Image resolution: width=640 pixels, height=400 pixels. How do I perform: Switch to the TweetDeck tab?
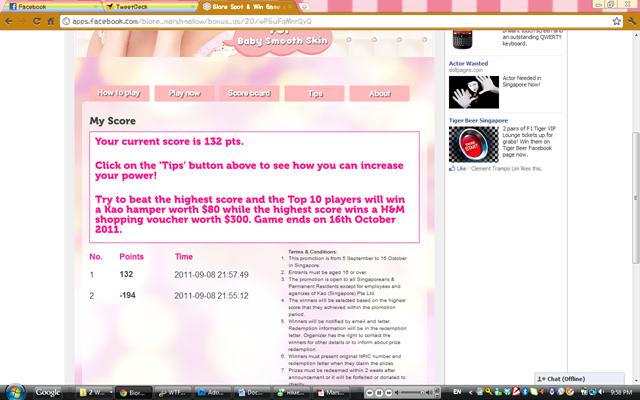(149, 7)
